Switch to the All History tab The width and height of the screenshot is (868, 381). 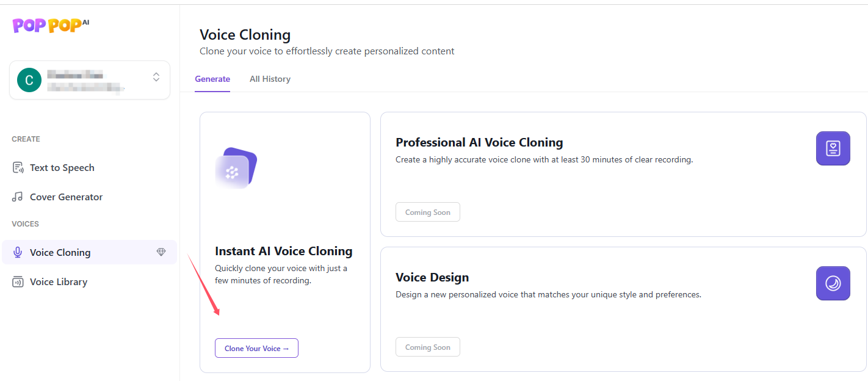pyautogui.click(x=270, y=79)
